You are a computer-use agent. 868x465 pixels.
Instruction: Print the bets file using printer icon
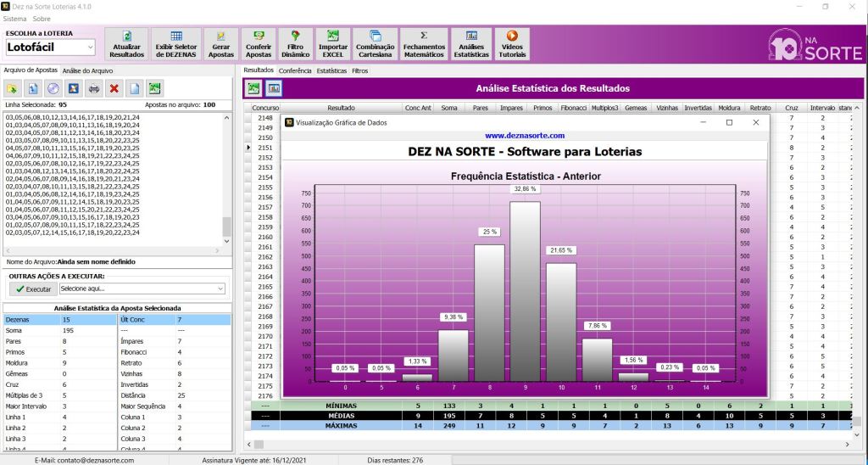pyautogui.click(x=94, y=88)
